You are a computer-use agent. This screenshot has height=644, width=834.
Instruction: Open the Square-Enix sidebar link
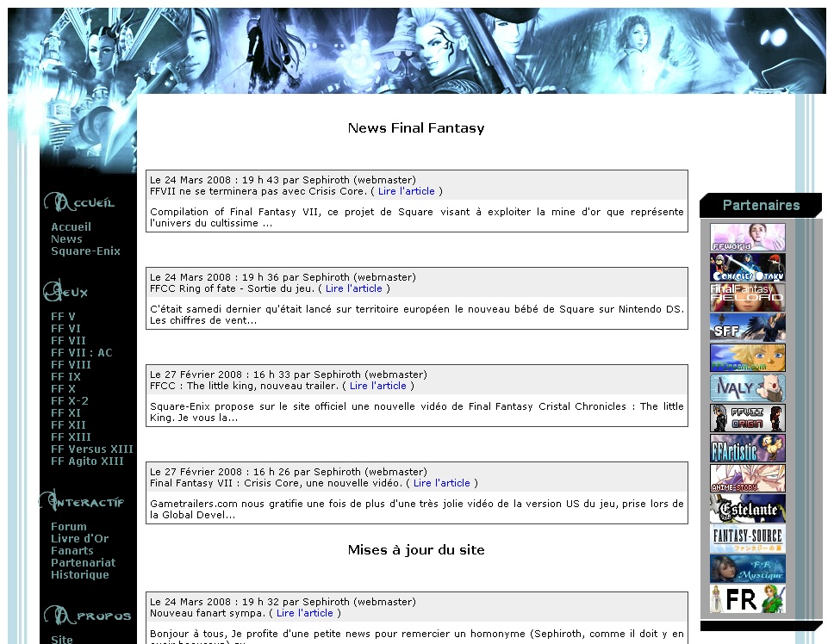[x=85, y=251]
